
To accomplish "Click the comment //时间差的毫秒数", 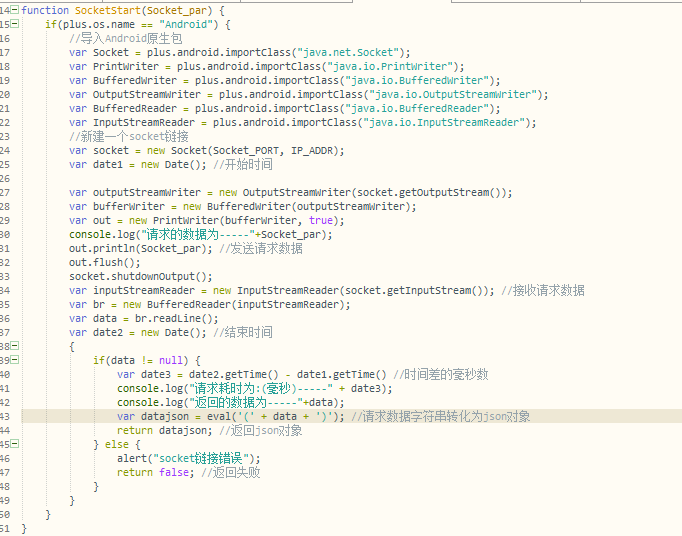I will [x=441, y=375].
